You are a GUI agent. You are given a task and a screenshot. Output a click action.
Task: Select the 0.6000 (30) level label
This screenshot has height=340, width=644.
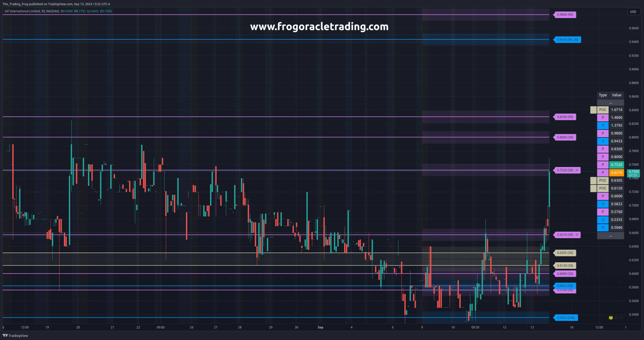565,274
